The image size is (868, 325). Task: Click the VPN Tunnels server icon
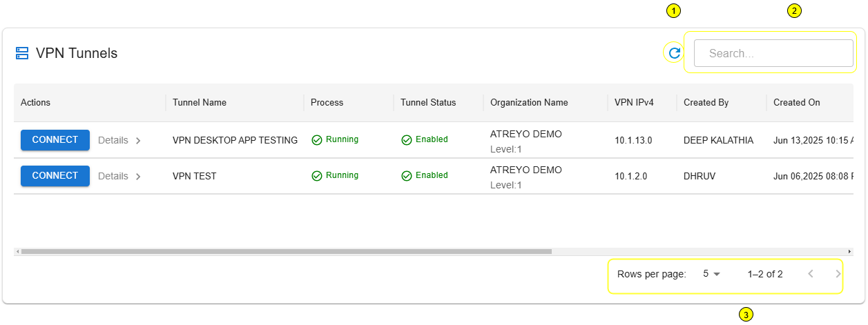tap(22, 53)
